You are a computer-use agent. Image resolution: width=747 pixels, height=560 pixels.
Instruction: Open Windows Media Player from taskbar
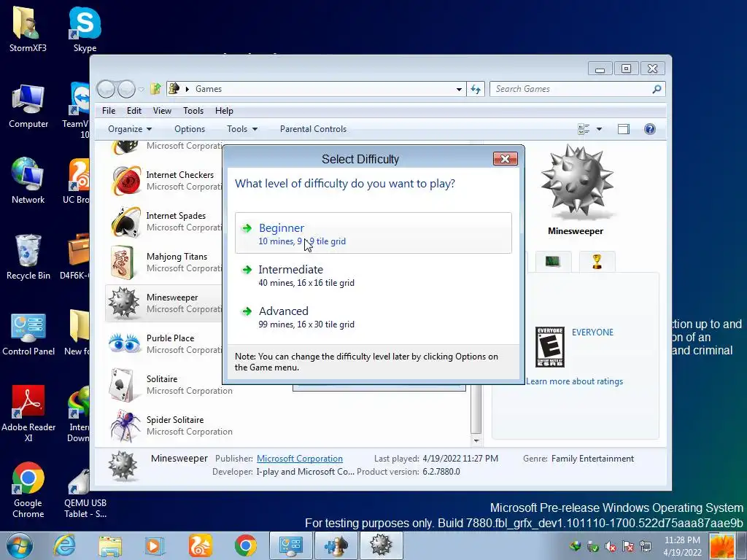[x=155, y=546]
